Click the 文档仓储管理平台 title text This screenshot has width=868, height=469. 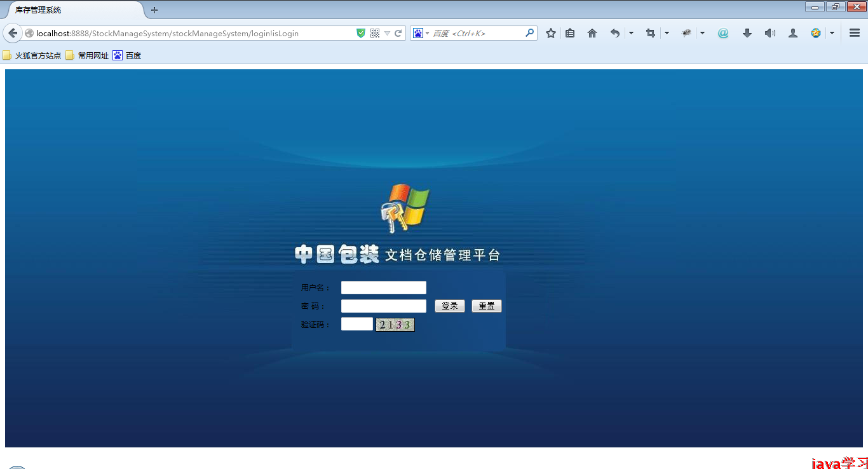tap(443, 255)
